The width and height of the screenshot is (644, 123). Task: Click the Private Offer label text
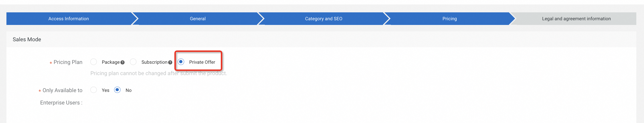tap(202, 62)
